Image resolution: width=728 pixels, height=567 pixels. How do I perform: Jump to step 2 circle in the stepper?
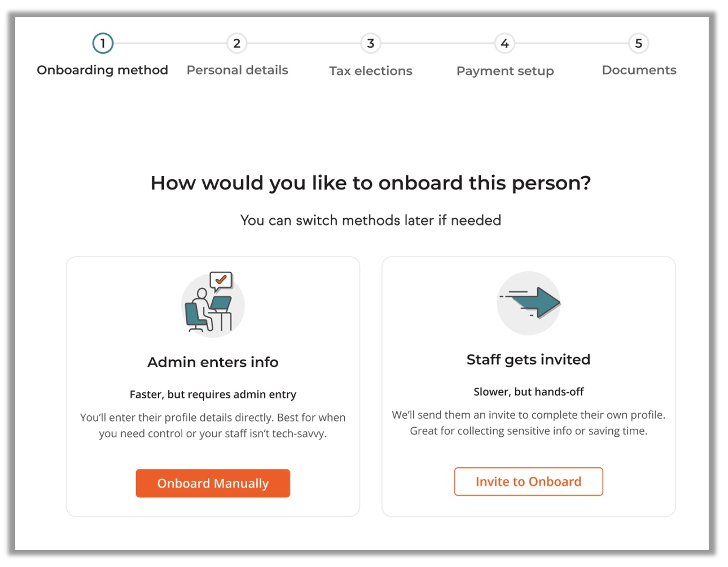236,43
